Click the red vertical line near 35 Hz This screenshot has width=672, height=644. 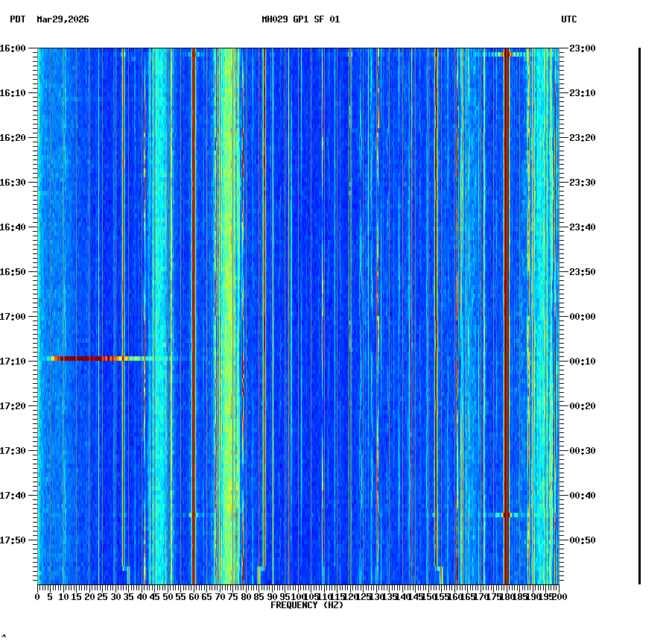click(123, 298)
